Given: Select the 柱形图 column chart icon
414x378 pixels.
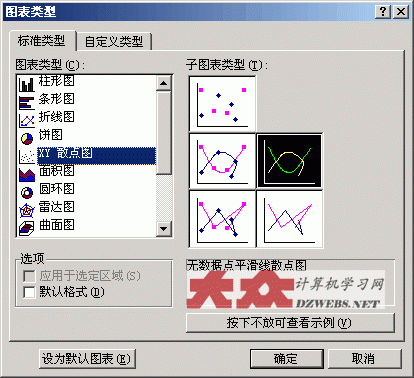Looking at the screenshot, I should pyautogui.click(x=27, y=84).
